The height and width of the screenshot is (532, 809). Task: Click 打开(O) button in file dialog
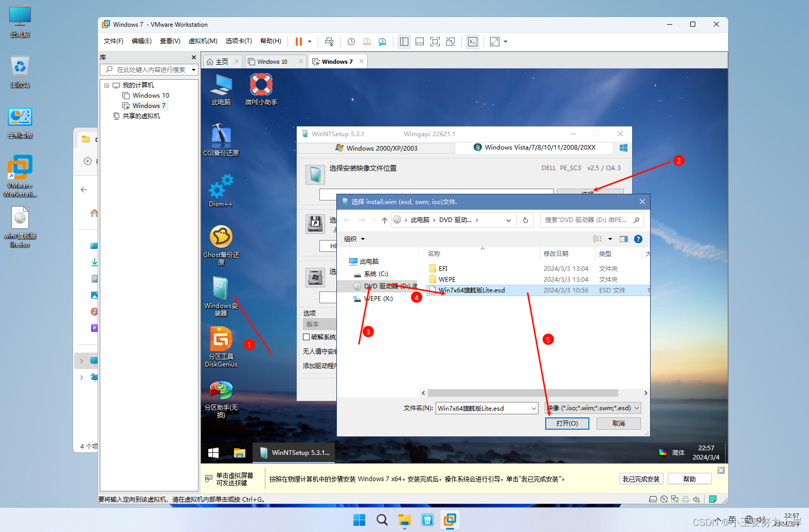567,424
